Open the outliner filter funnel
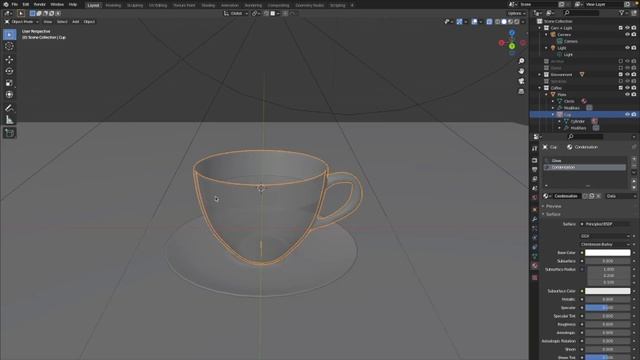Screen dimensions: 640x360 [x=622, y=13]
